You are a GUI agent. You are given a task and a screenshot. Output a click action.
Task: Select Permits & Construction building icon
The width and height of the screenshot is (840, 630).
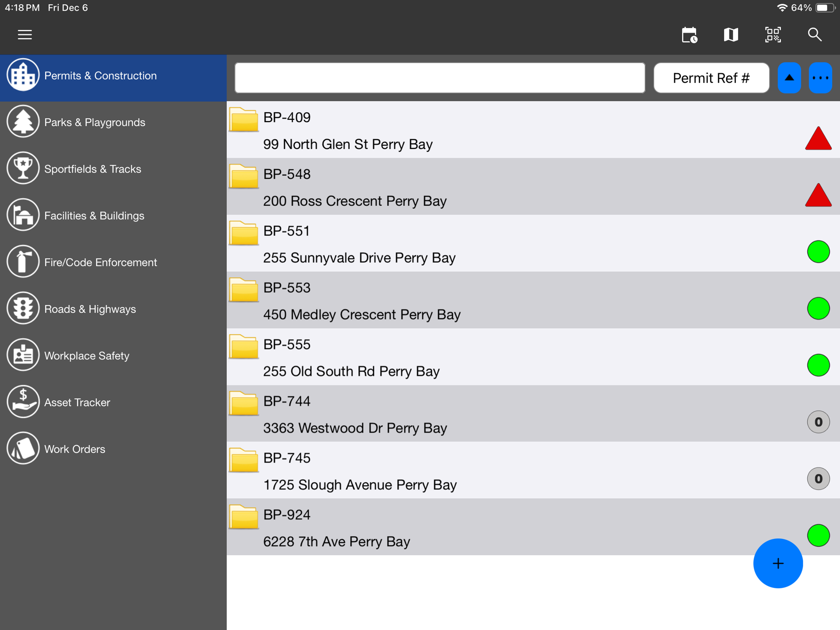(23, 75)
